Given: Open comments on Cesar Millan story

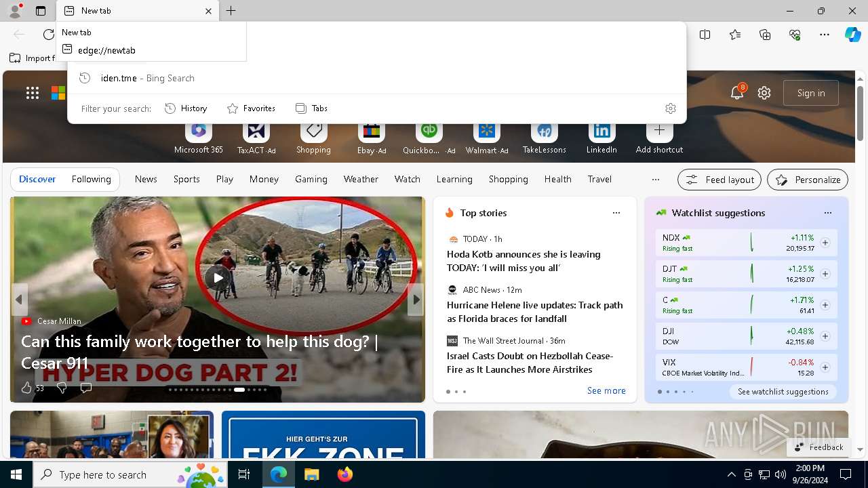Looking at the screenshot, I should click(86, 388).
